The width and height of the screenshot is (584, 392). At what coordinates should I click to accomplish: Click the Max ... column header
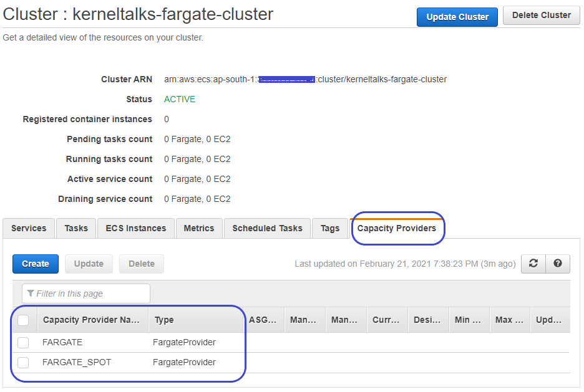coord(509,320)
